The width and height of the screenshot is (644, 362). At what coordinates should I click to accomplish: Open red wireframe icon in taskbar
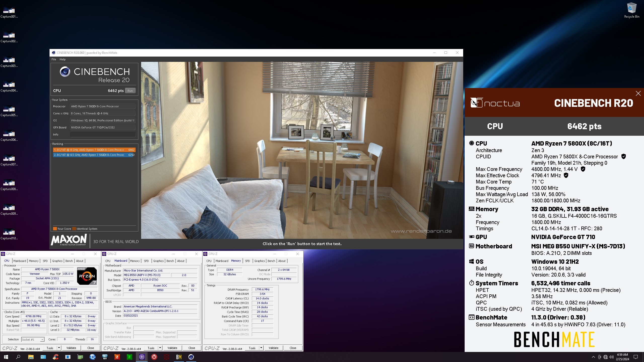coord(166,357)
